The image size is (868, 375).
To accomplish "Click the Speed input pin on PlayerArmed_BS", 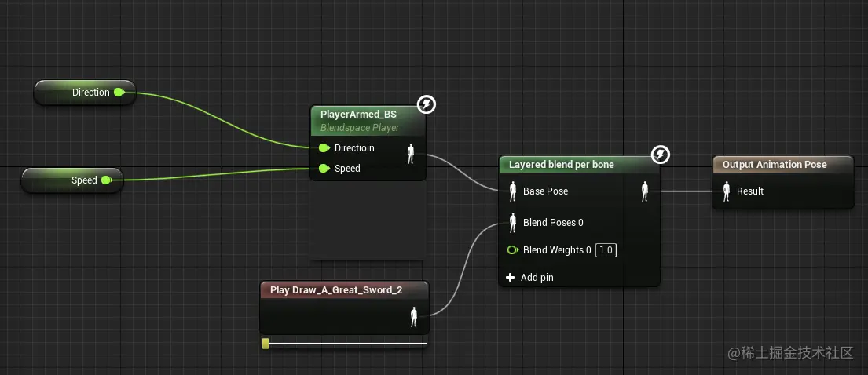I will click(x=324, y=169).
